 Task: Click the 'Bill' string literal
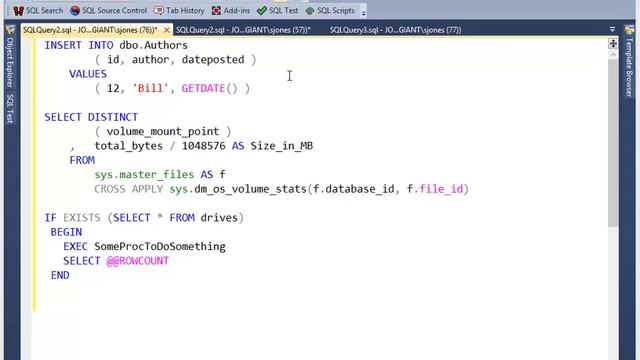(150, 88)
